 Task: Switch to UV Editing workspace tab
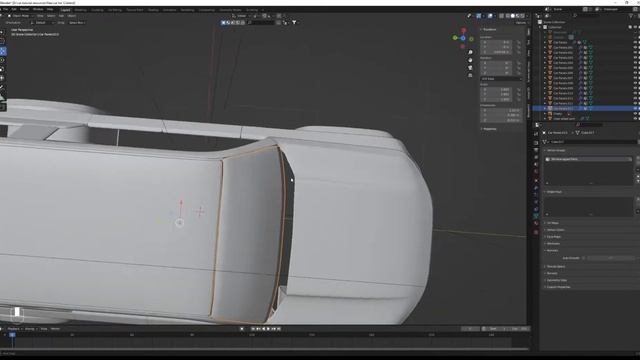pos(115,9)
